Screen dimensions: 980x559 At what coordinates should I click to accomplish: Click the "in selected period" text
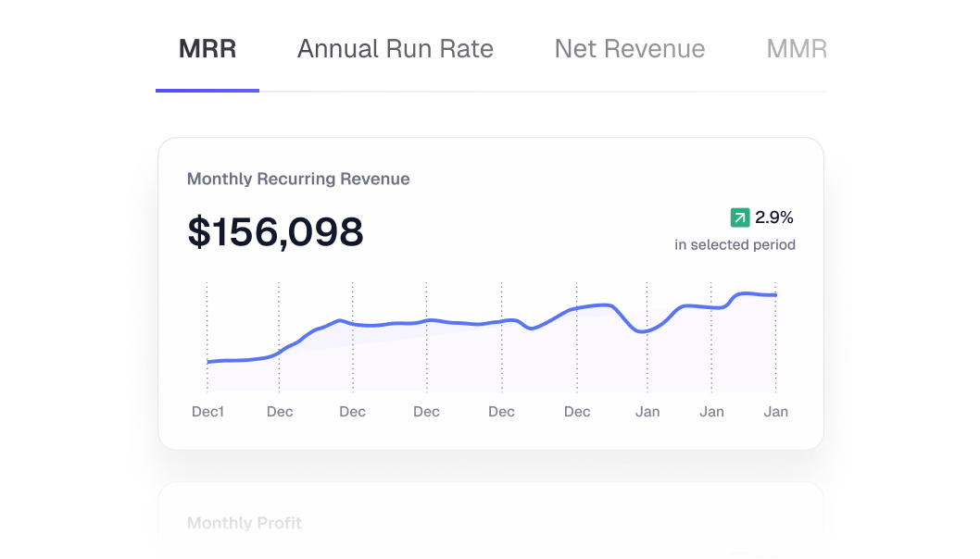[735, 245]
